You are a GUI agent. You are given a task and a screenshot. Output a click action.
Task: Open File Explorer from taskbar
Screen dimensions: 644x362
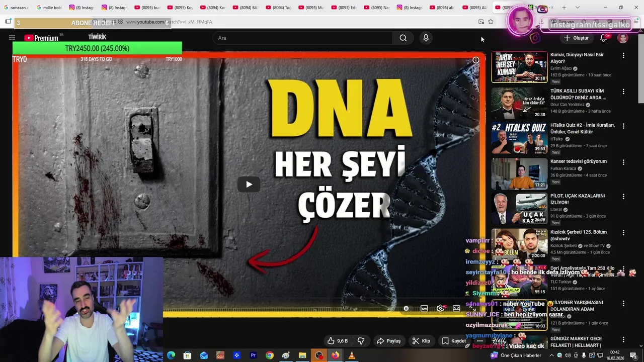[x=302, y=355]
